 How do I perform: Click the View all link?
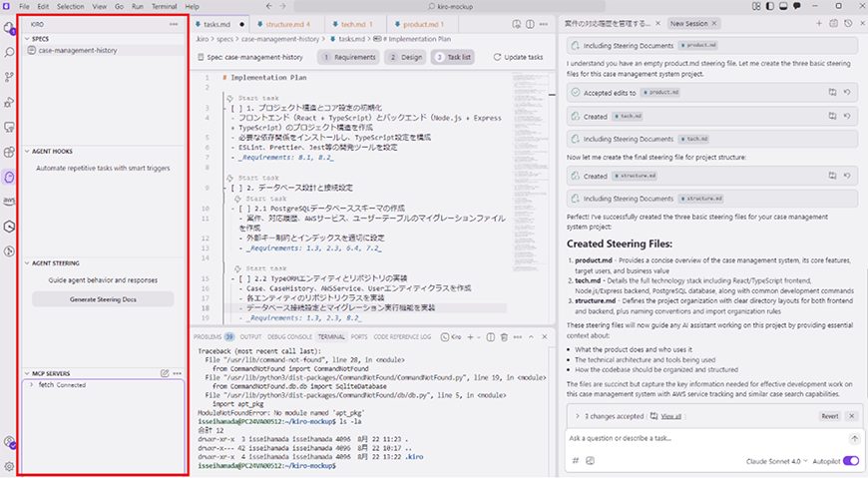(x=670, y=416)
